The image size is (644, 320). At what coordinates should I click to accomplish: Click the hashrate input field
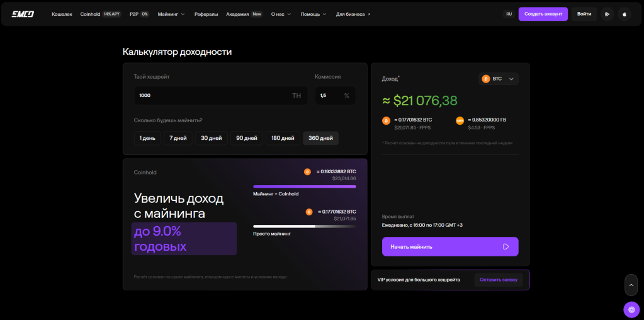(x=211, y=96)
